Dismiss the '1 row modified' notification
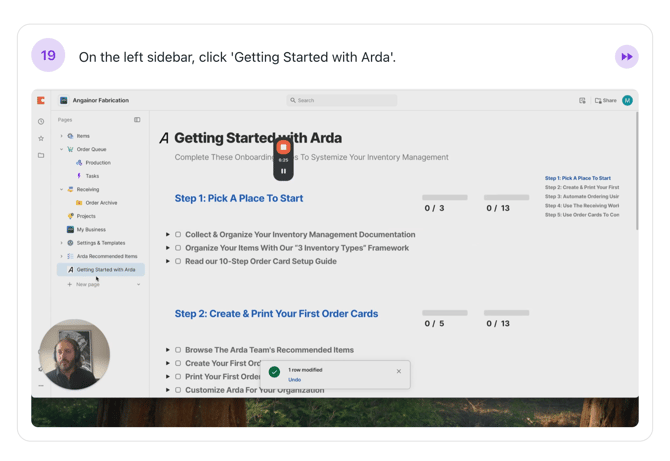Image resolution: width=670 pixels, height=461 pixels. (x=398, y=371)
